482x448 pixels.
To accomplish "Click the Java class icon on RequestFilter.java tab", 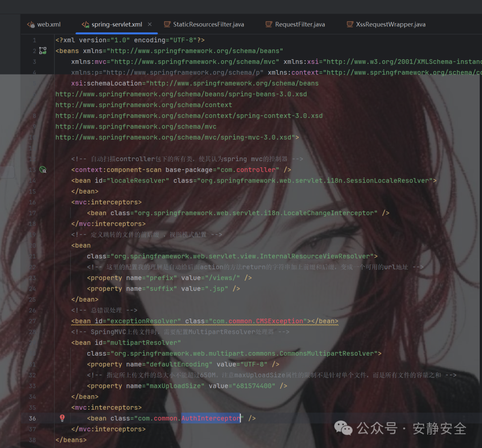I will [x=269, y=24].
